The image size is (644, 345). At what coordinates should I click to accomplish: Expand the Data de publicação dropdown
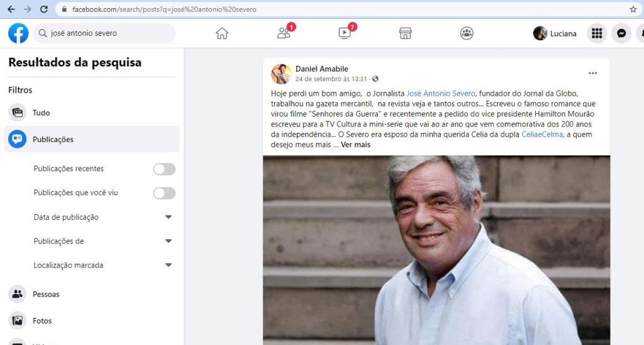point(103,217)
